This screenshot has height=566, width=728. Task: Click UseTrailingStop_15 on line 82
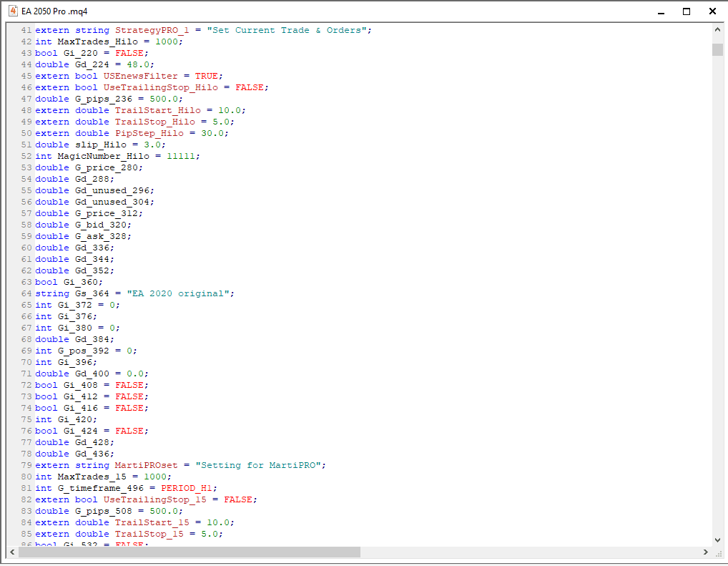tap(154, 500)
